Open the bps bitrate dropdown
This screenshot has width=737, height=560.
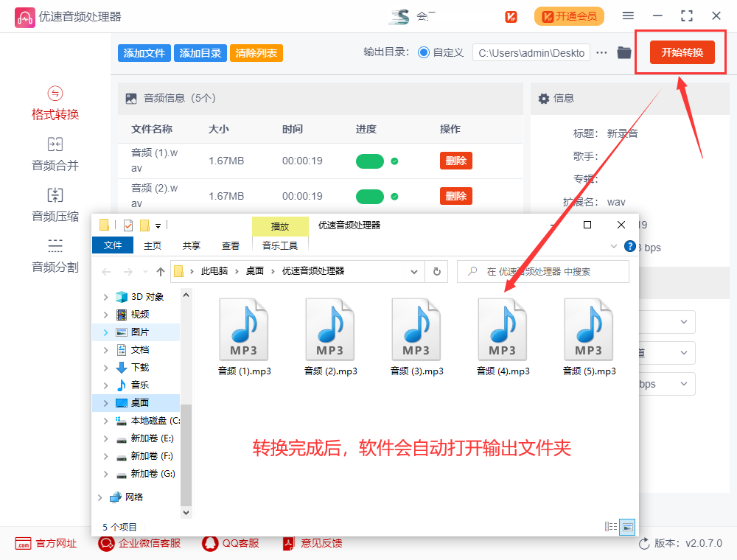[x=667, y=384]
